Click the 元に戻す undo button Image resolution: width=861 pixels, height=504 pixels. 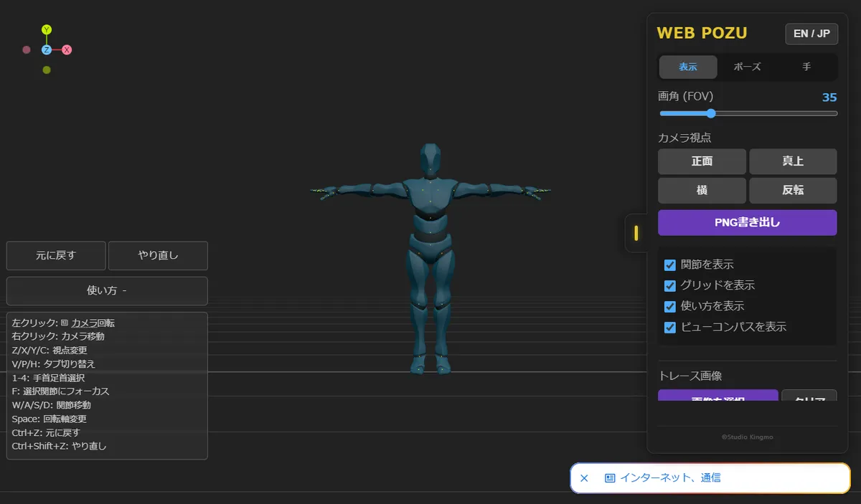(x=56, y=255)
